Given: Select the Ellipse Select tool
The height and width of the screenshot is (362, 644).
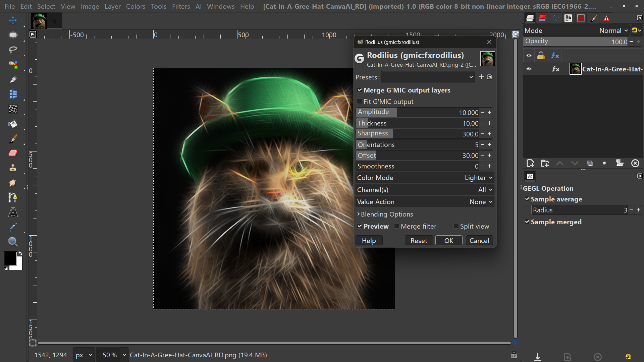Looking at the screenshot, I should pos(13,35).
